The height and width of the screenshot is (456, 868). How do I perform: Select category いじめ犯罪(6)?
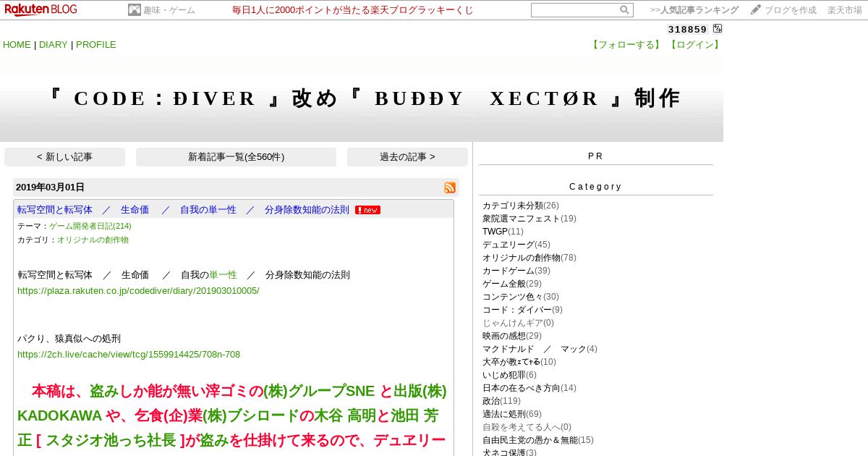509,375
